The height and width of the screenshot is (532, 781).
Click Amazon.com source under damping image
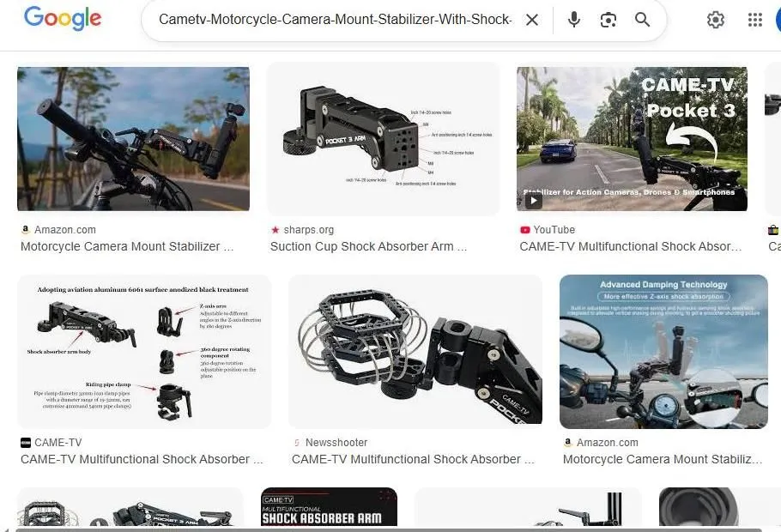[x=607, y=443]
